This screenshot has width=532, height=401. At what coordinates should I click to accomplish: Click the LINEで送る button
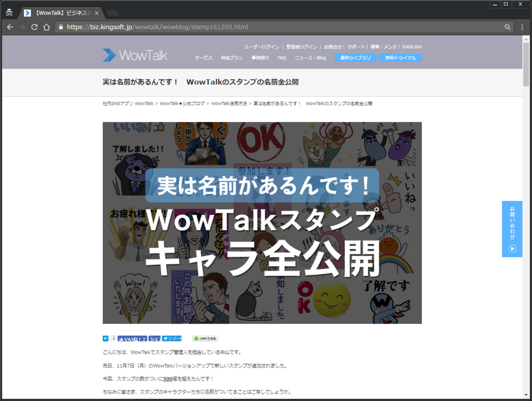(x=205, y=339)
